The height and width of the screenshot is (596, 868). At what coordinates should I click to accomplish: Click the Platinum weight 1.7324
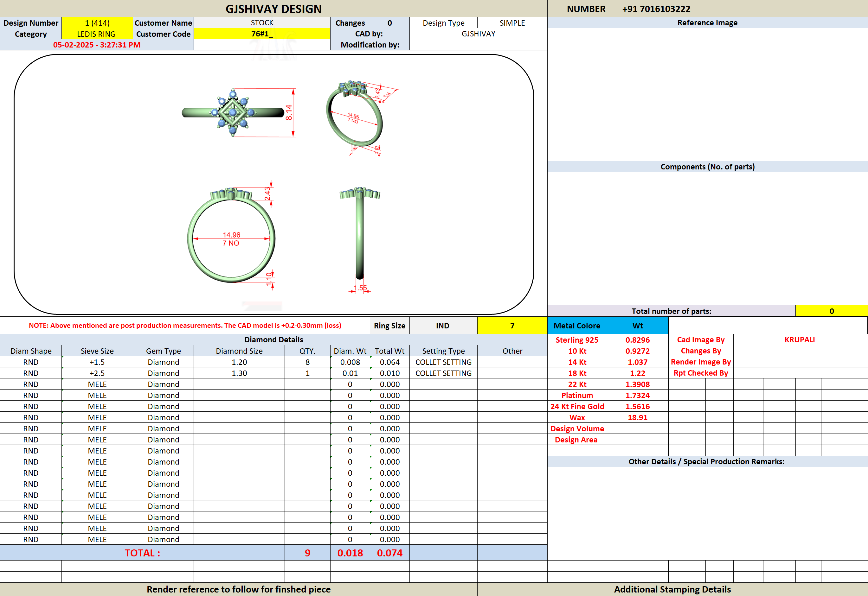[x=638, y=396]
